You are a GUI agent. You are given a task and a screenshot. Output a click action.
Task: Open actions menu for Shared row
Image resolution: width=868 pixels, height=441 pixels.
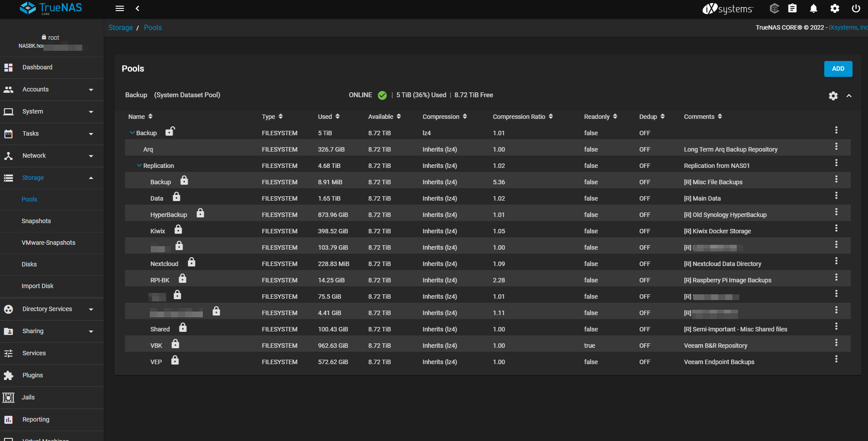pos(836,326)
